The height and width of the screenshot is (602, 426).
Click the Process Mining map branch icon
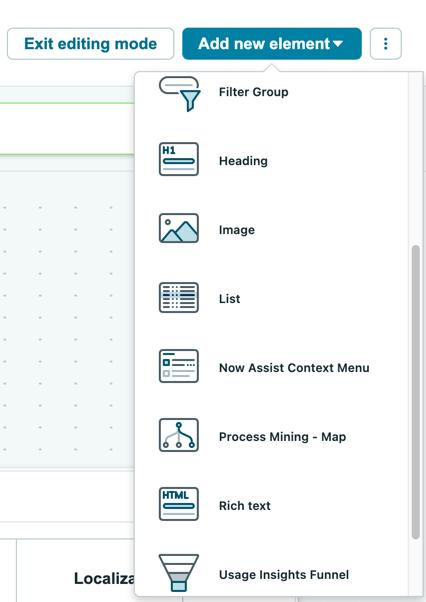tap(179, 435)
